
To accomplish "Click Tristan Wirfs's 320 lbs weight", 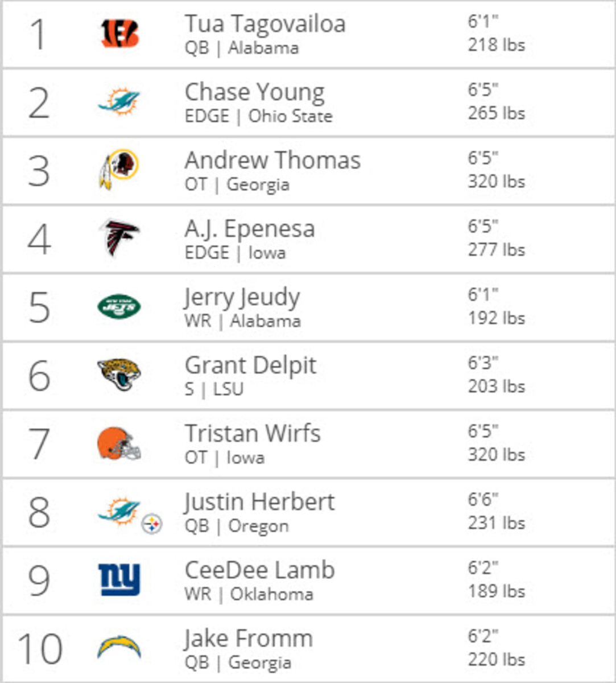I will (496, 455).
